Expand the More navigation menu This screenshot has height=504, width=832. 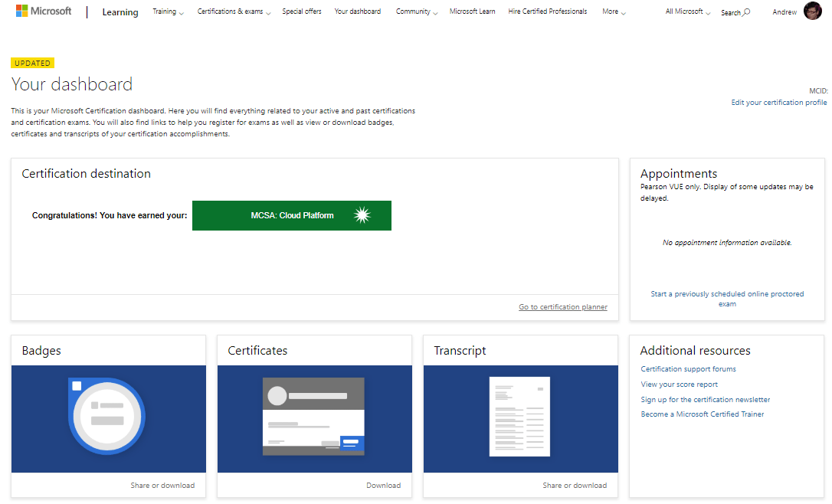pos(614,12)
